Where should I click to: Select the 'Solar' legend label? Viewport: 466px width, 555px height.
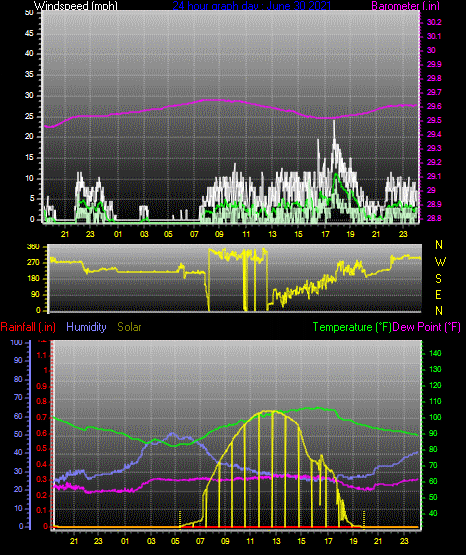click(130, 327)
